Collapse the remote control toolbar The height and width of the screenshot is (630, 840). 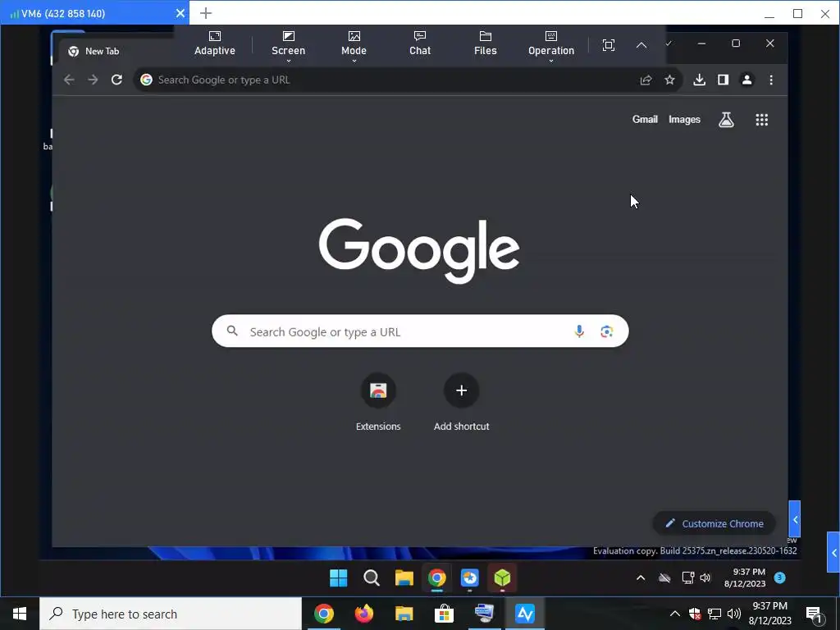click(641, 46)
